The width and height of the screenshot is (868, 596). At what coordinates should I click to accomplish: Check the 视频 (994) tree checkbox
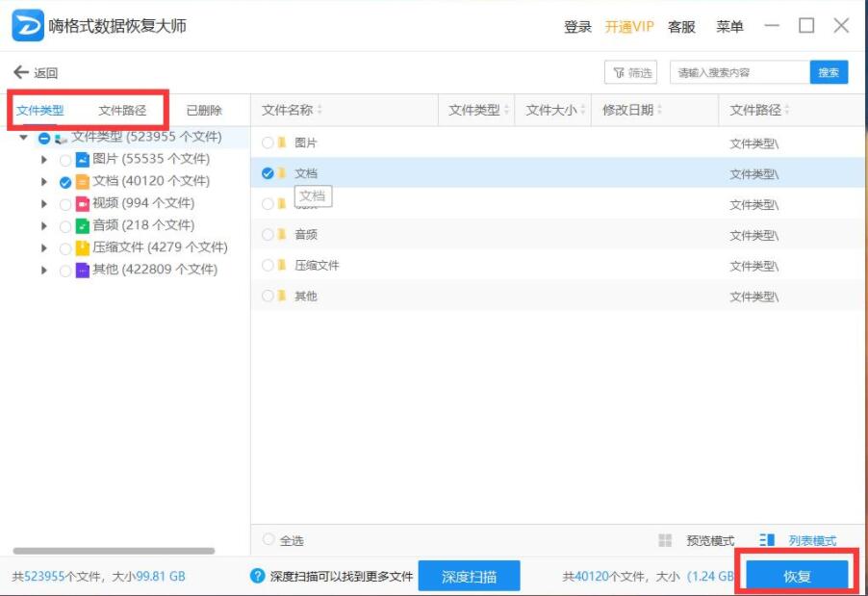point(65,204)
